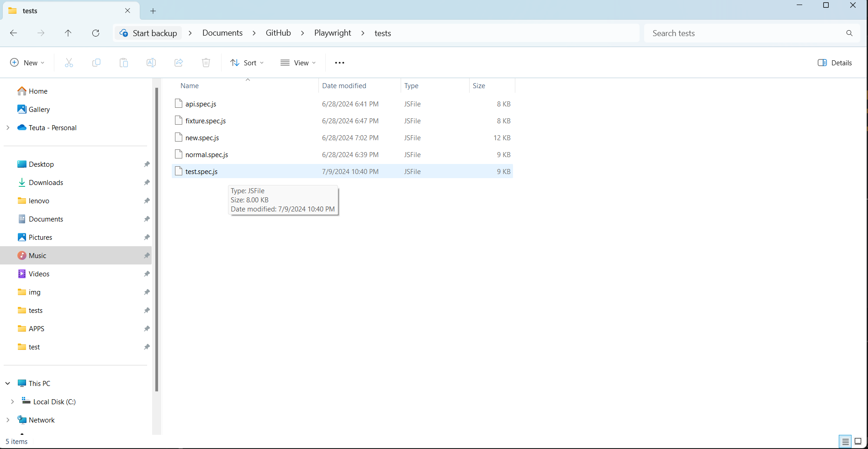Click the Rename icon in toolbar
Screen dimensions: 868x449
click(151, 63)
